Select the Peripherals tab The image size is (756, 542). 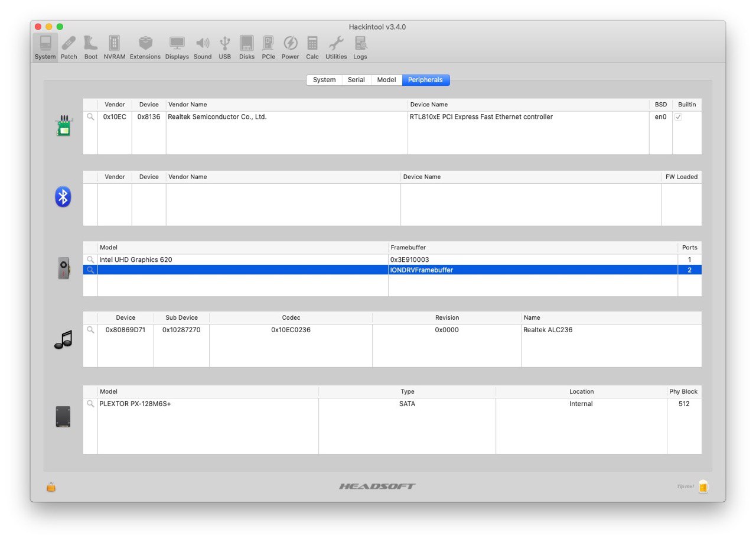(x=426, y=80)
